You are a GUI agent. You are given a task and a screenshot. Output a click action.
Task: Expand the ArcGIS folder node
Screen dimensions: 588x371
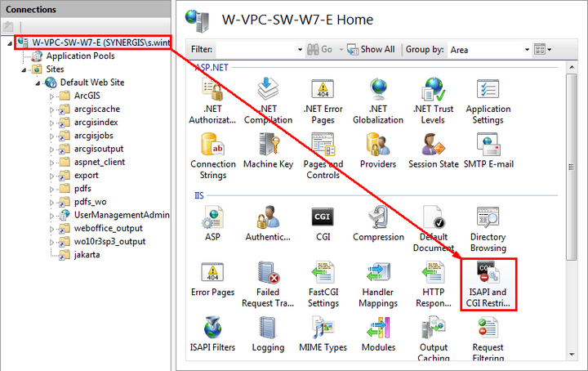[x=51, y=96]
